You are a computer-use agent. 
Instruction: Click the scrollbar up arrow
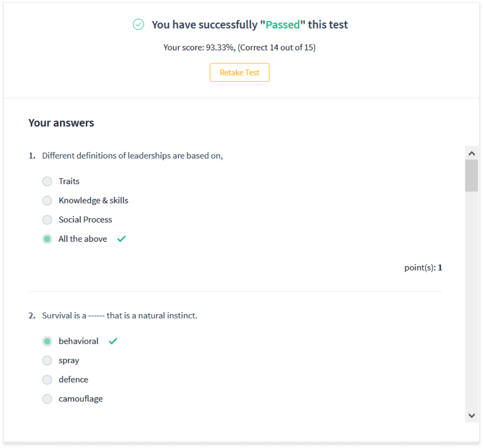(x=471, y=153)
